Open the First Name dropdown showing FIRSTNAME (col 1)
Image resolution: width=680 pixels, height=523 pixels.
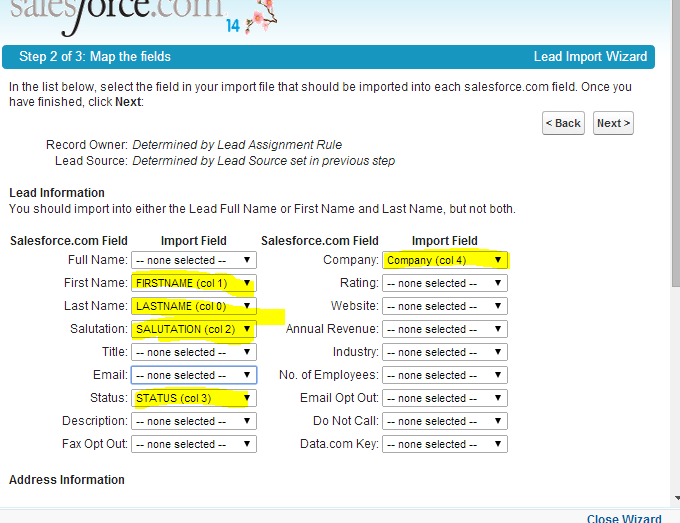coord(194,283)
